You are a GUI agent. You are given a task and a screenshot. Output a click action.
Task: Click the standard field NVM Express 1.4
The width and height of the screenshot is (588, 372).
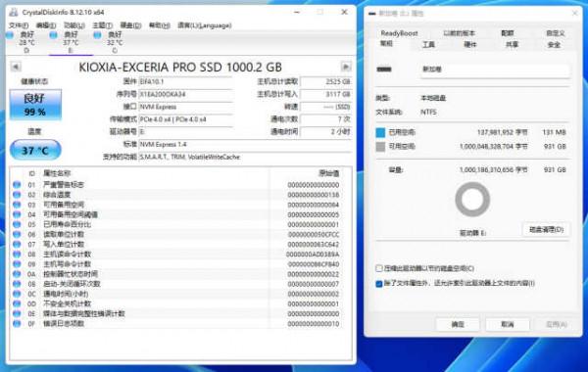pyautogui.click(x=245, y=145)
